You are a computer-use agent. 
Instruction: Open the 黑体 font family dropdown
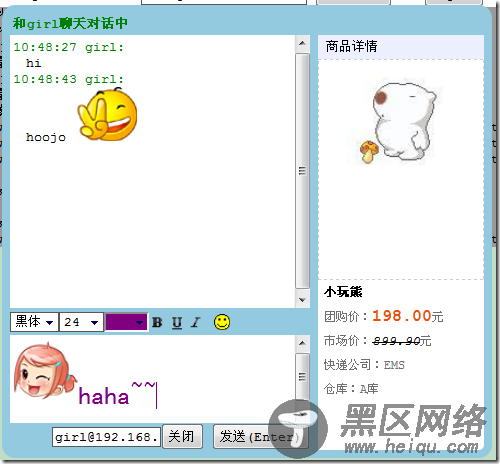tap(34, 322)
